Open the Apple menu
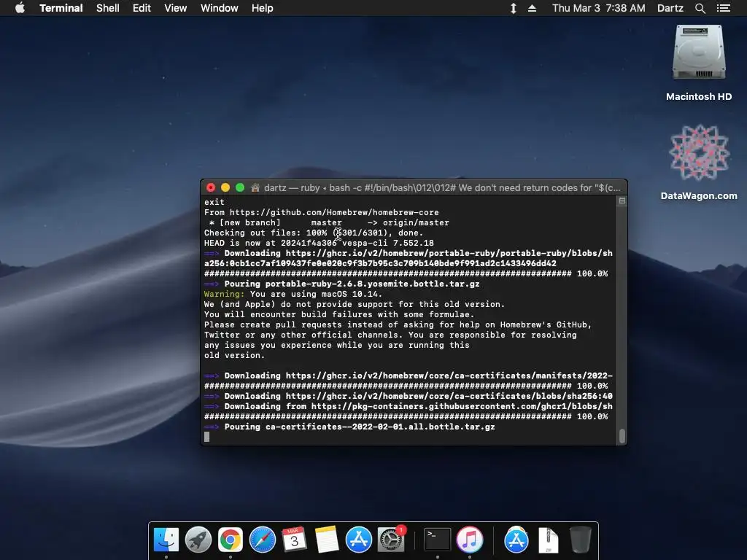The width and height of the screenshot is (747, 560). (20, 8)
